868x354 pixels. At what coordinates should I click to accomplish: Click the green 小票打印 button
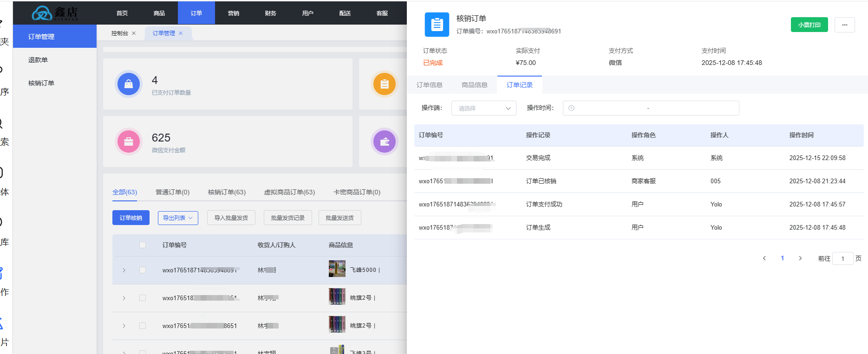809,25
